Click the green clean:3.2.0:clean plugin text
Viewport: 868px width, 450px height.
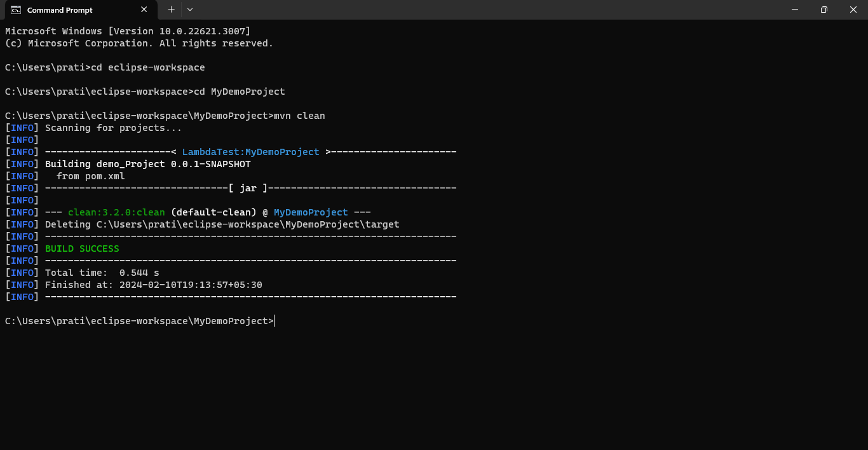[x=116, y=212]
